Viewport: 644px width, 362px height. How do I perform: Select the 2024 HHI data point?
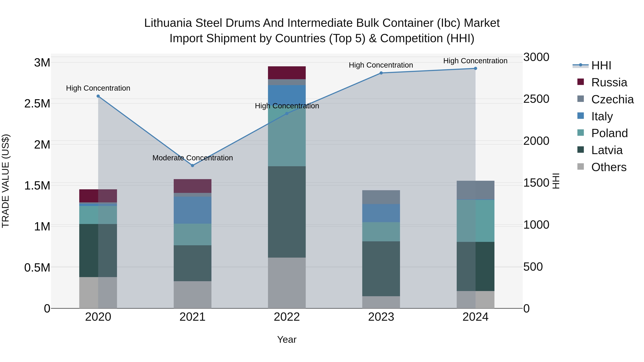pos(475,68)
